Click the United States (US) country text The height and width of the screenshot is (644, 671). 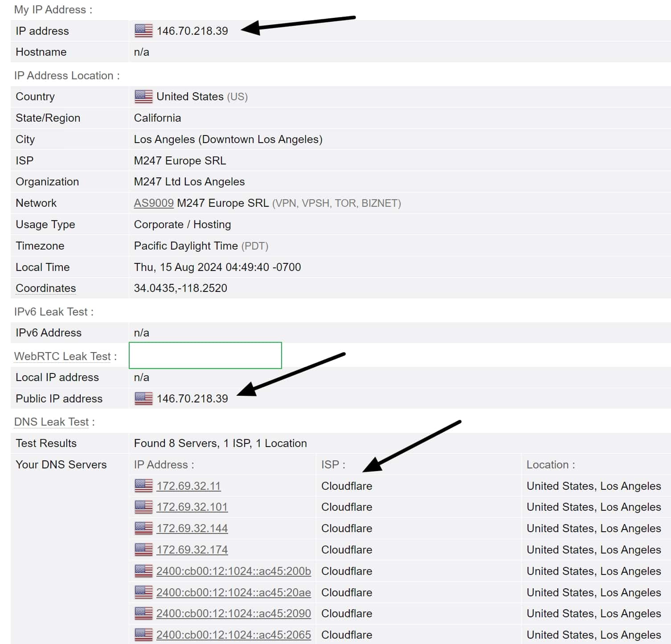202,97
